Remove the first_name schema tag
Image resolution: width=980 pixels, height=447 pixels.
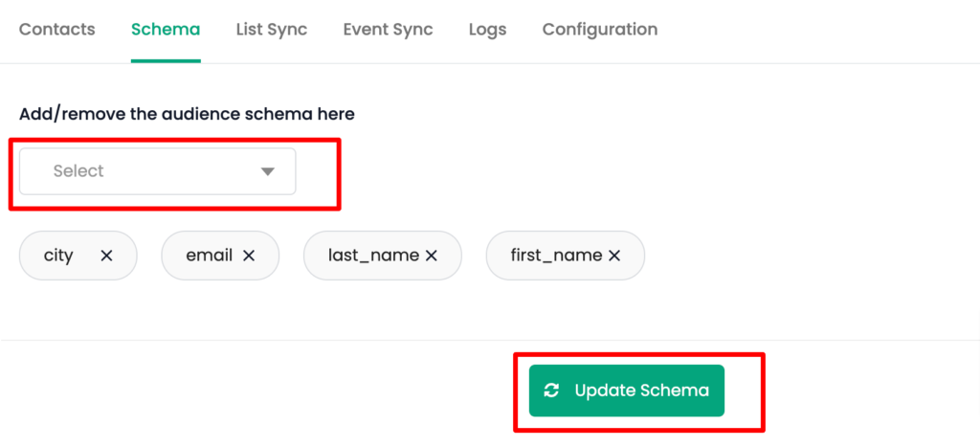click(614, 255)
